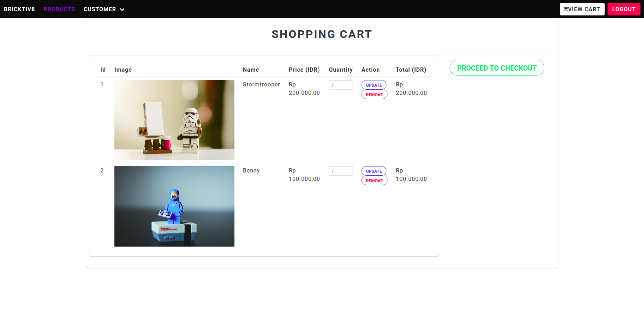Focus the Stormtrooper quantity field
Screen dimensions: 644x333
[341, 85]
